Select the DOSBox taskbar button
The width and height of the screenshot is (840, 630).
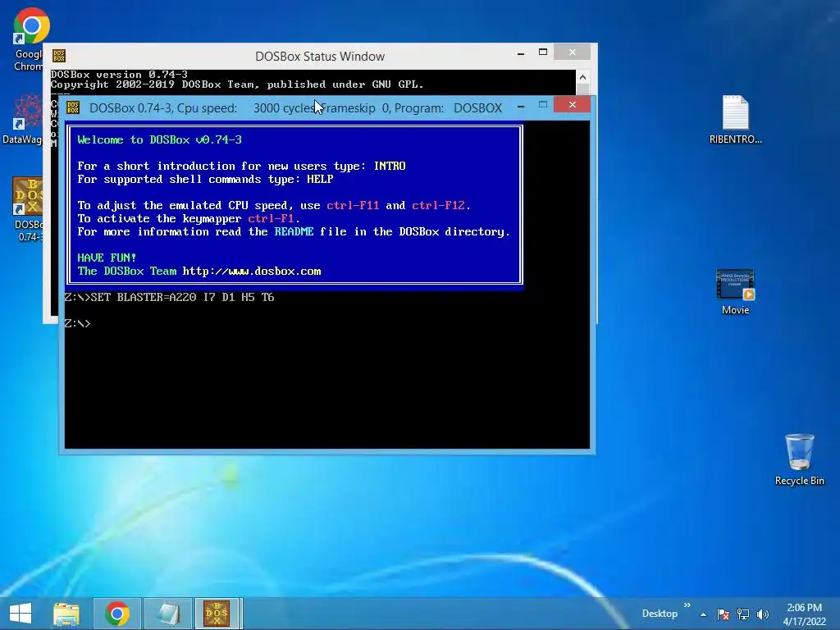tap(218, 614)
